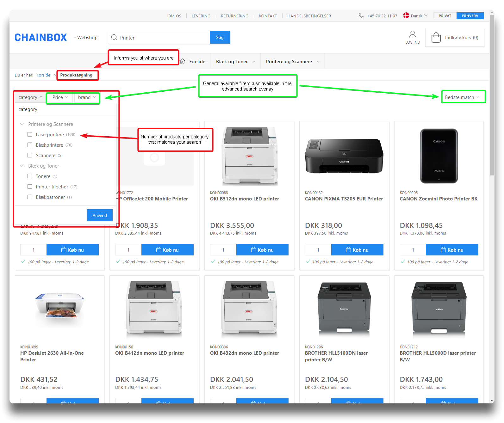The height and width of the screenshot is (423, 504).
Task: Click the CHAINBOX logo
Action: (x=41, y=38)
